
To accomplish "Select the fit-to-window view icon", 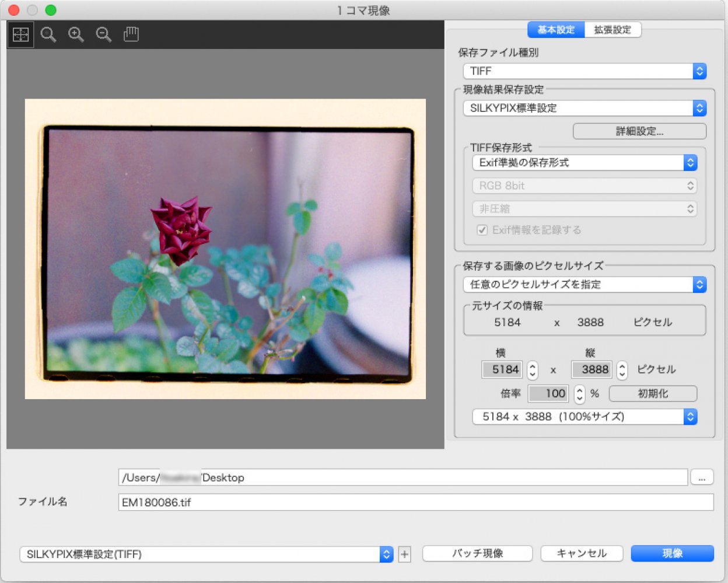I will 20,35.
